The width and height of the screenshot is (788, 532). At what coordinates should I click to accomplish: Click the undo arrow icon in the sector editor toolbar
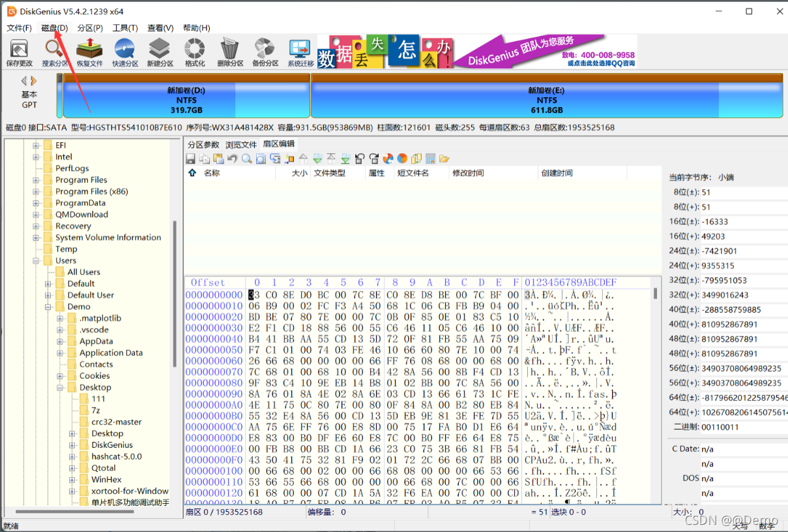(232, 158)
